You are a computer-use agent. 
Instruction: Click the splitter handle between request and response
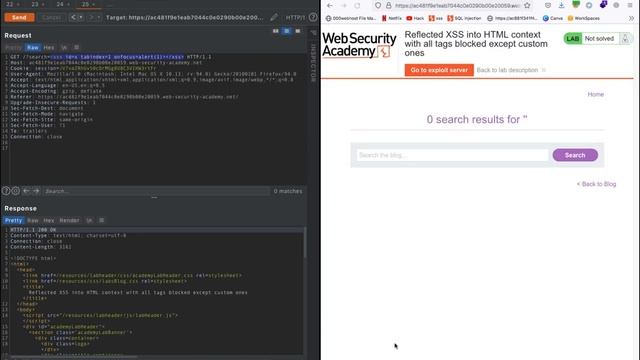(x=154, y=198)
